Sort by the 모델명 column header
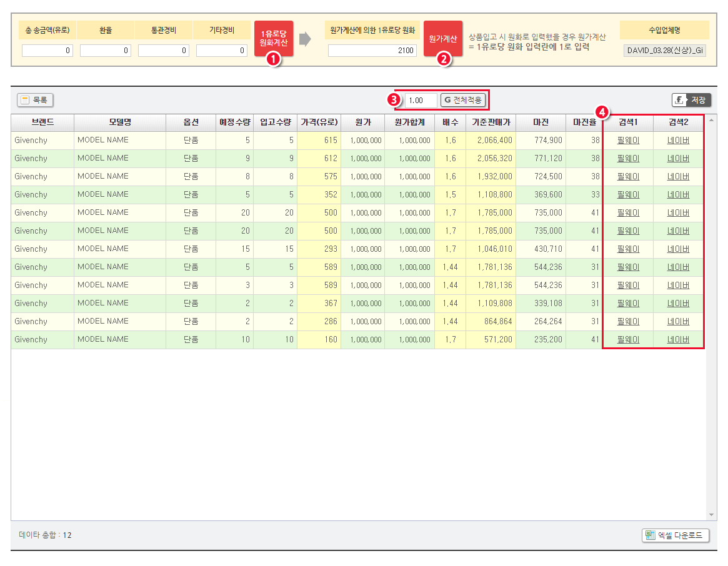The height and width of the screenshot is (566, 728). [120, 122]
